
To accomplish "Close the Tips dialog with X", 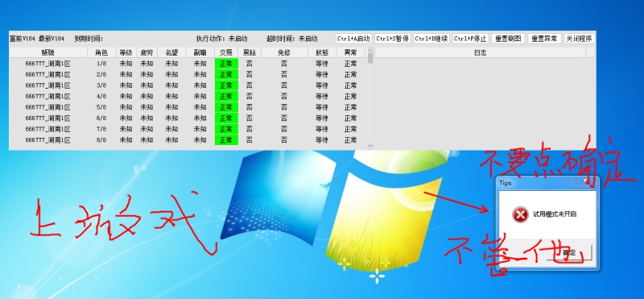I will pyautogui.click(x=585, y=181).
